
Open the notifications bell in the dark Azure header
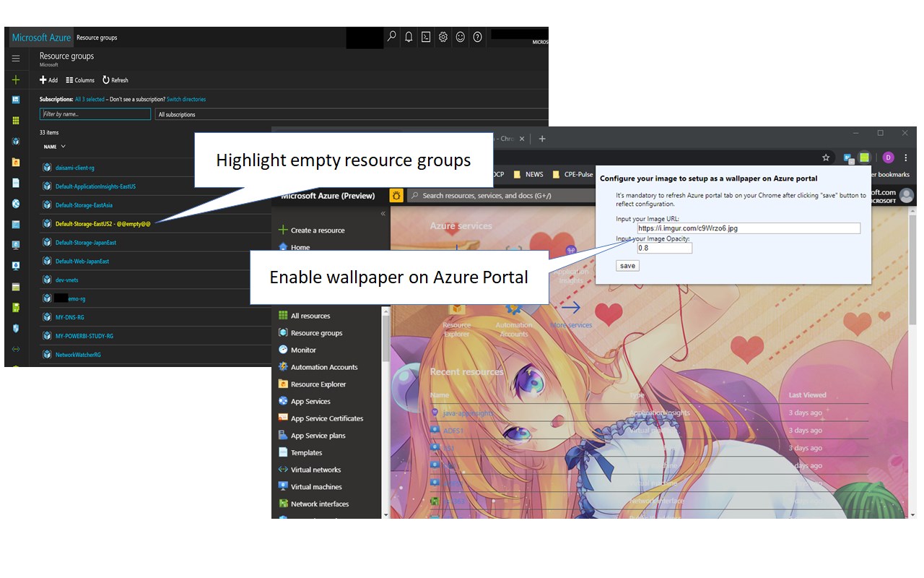(x=409, y=37)
